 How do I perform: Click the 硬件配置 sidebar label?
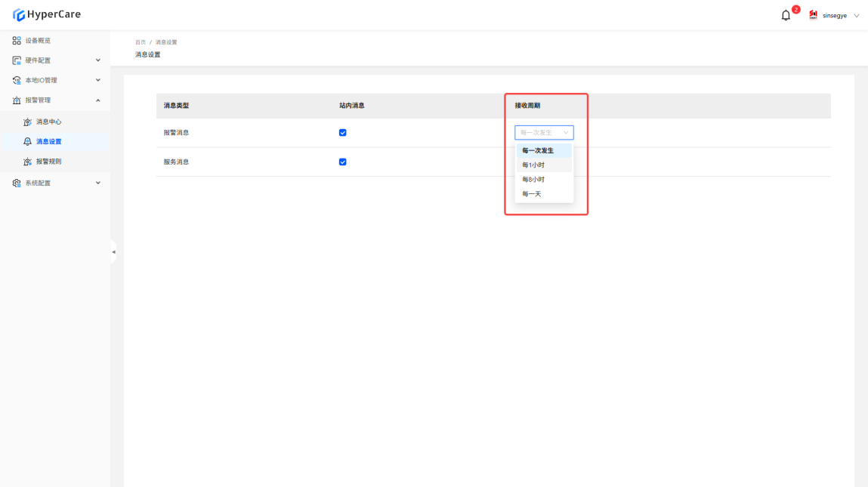38,60
